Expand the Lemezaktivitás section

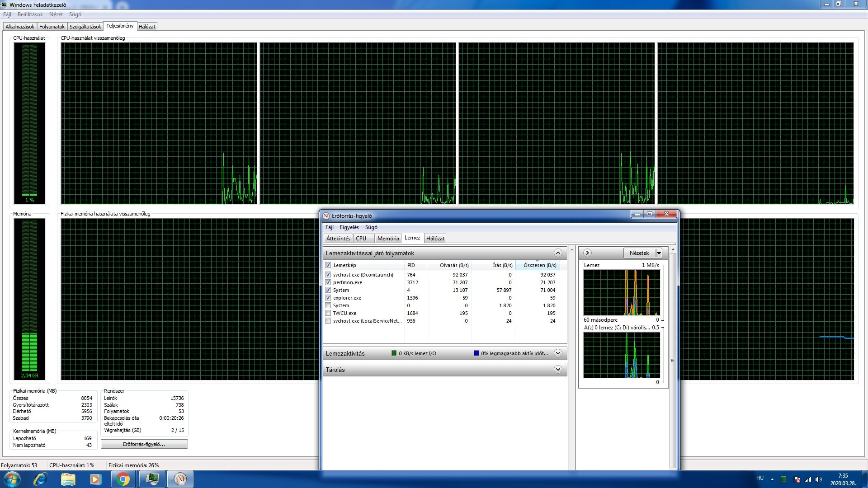pos(558,353)
